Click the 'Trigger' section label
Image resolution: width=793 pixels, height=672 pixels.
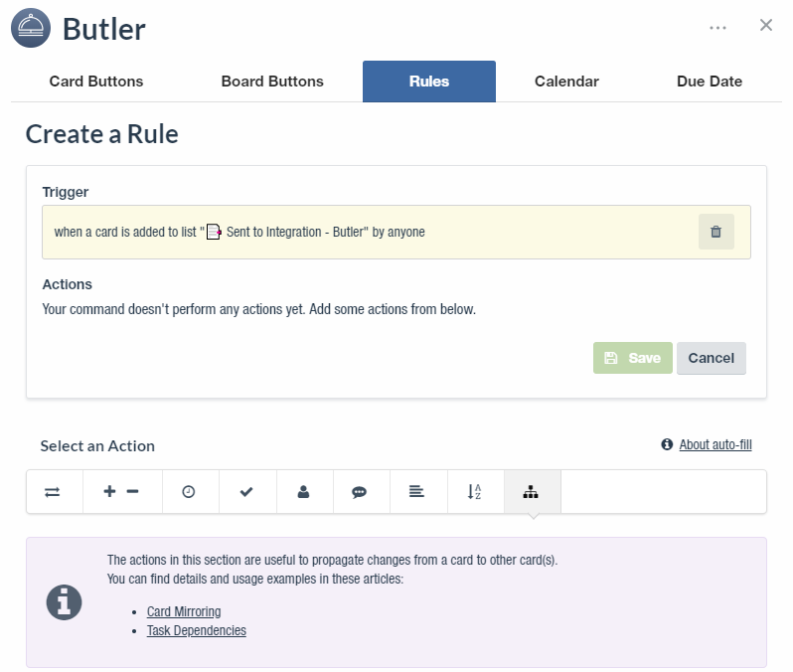pos(66,192)
